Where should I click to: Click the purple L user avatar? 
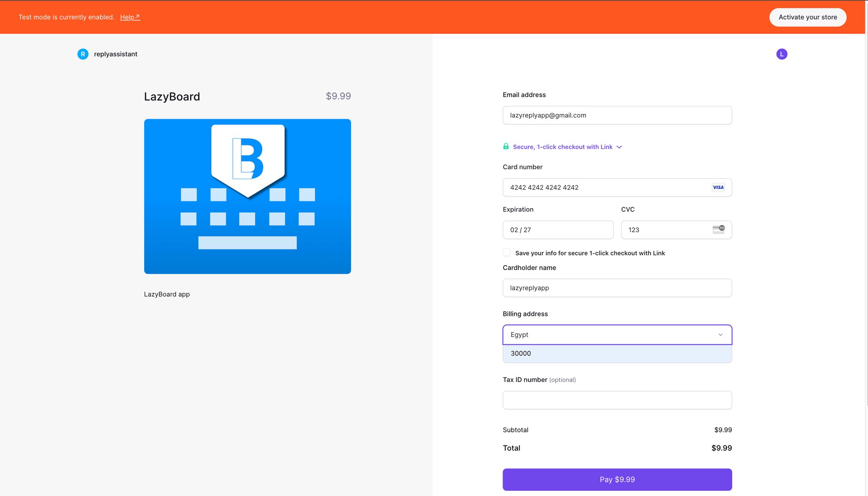[782, 54]
